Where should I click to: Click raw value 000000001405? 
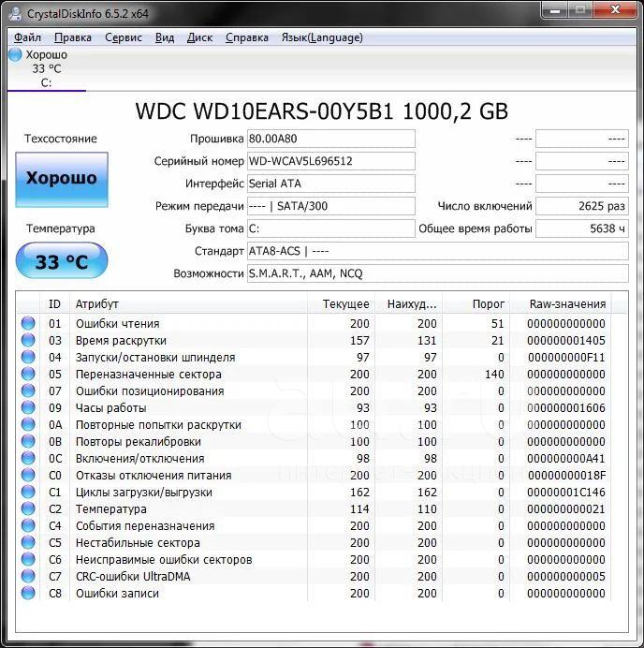(x=566, y=341)
